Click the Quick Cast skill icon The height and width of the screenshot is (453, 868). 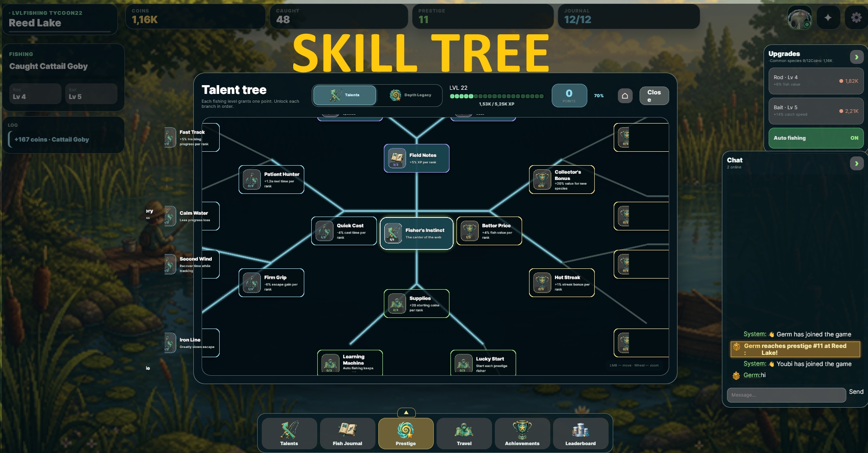[324, 230]
